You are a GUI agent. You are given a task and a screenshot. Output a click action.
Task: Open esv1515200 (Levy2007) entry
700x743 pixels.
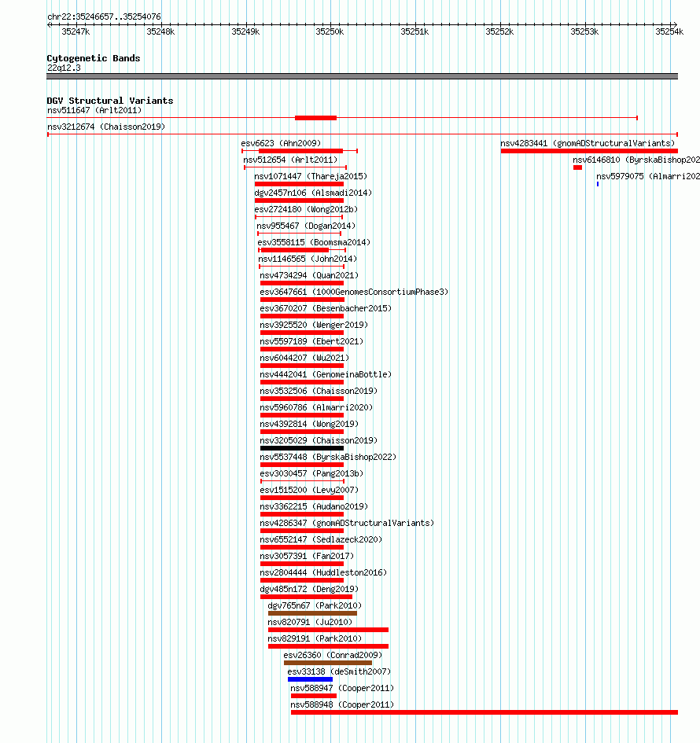[x=309, y=490]
